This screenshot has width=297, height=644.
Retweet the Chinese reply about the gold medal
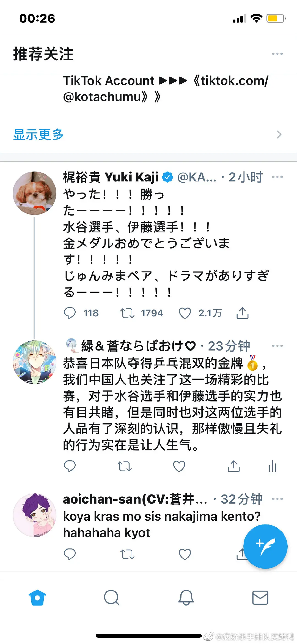click(x=125, y=466)
